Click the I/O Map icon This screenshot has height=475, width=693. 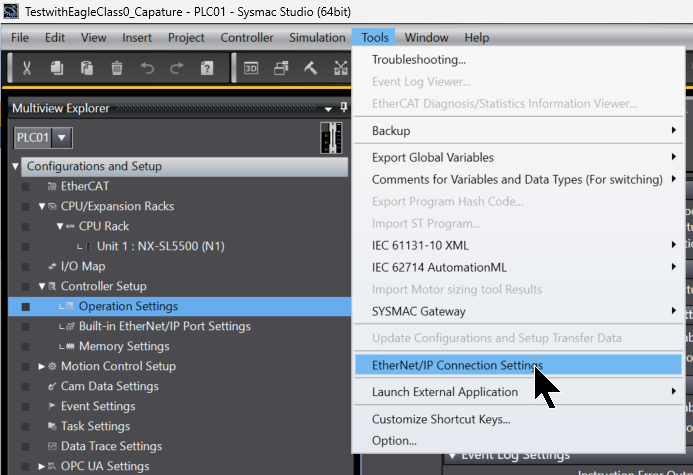click(52, 266)
